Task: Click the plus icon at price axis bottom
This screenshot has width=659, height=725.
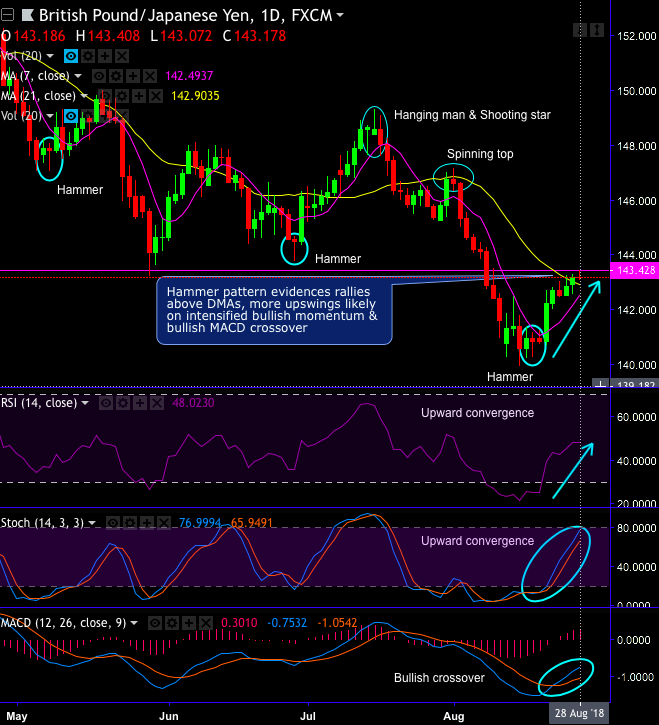Action: point(600,384)
